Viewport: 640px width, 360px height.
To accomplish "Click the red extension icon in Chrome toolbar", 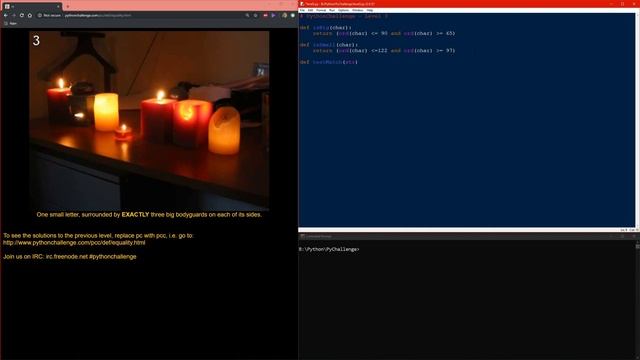I will tap(265, 15).
